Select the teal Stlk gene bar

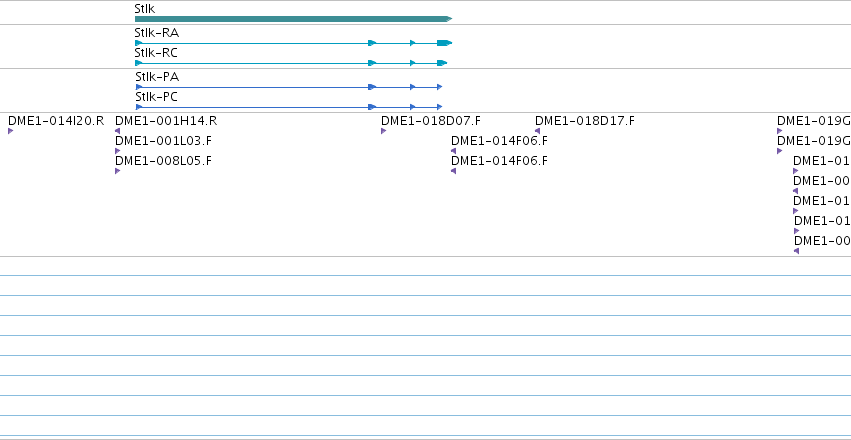tap(293, 19)
